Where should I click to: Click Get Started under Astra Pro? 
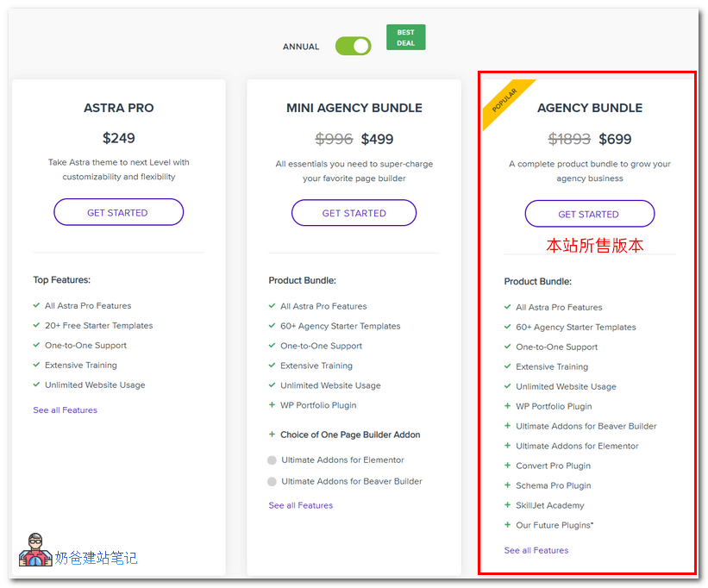(118, 212)
